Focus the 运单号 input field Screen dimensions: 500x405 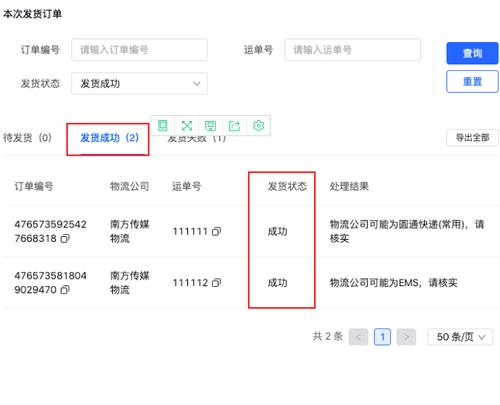click(x=353, y=50)
